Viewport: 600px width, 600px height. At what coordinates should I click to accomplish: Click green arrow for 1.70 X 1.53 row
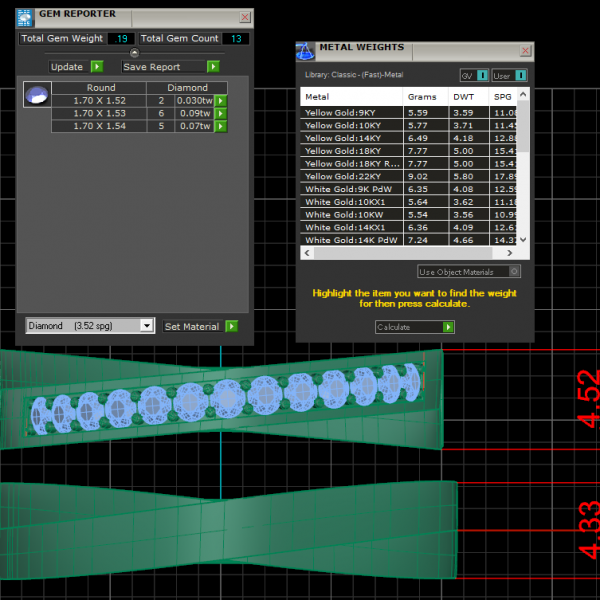click(221, 114)
